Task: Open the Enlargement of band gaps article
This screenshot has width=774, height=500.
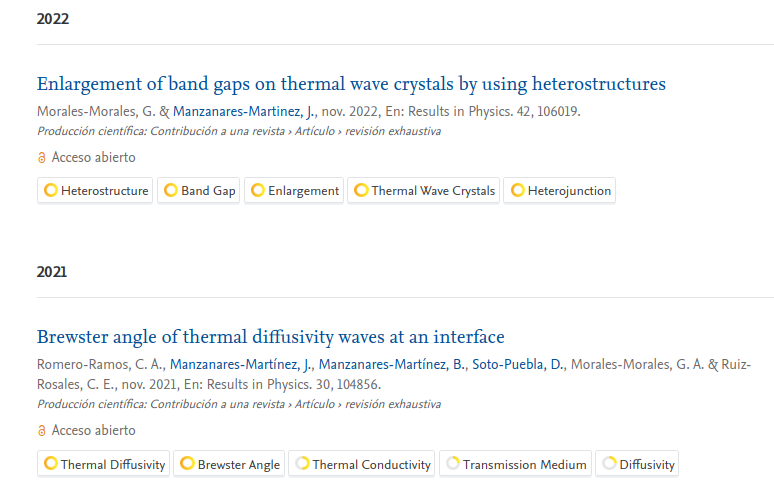Action: click(351, 84)
